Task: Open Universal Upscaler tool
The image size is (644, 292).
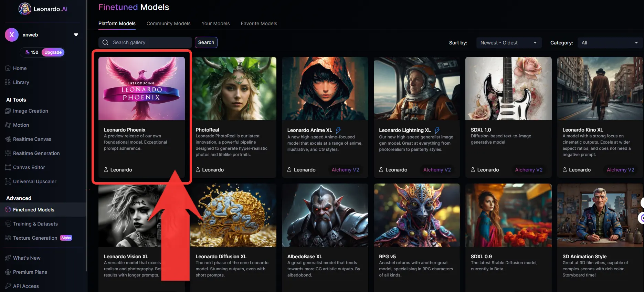Action: [31, 181]
